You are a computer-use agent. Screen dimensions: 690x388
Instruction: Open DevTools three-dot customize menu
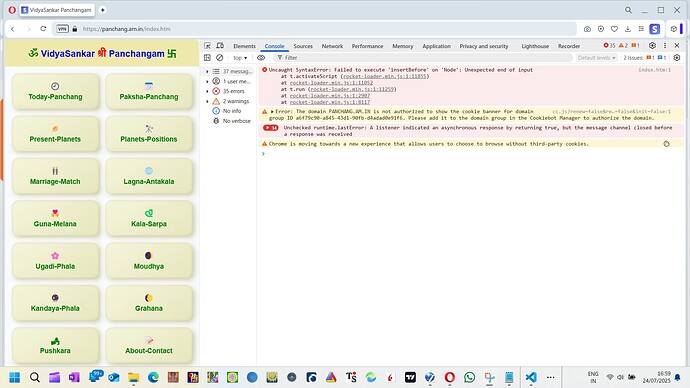(x=665, y=46)
